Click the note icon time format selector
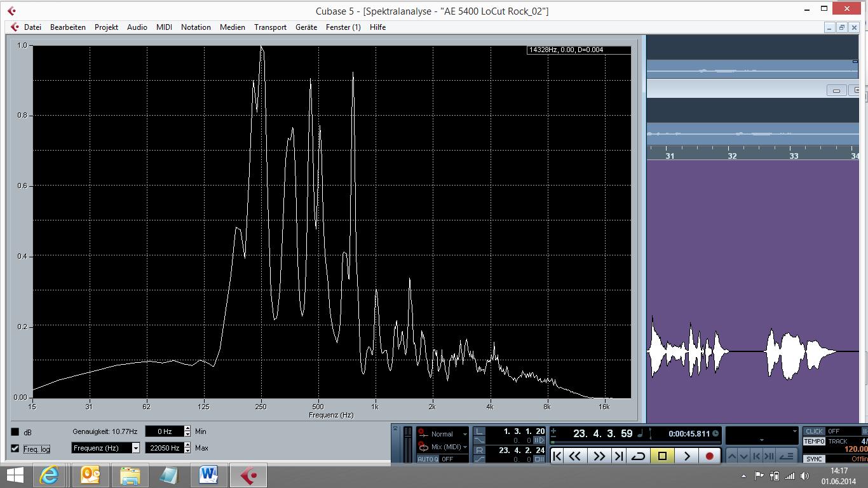The width and height of the screenshot is (868, 488). (x=641, y=433)
